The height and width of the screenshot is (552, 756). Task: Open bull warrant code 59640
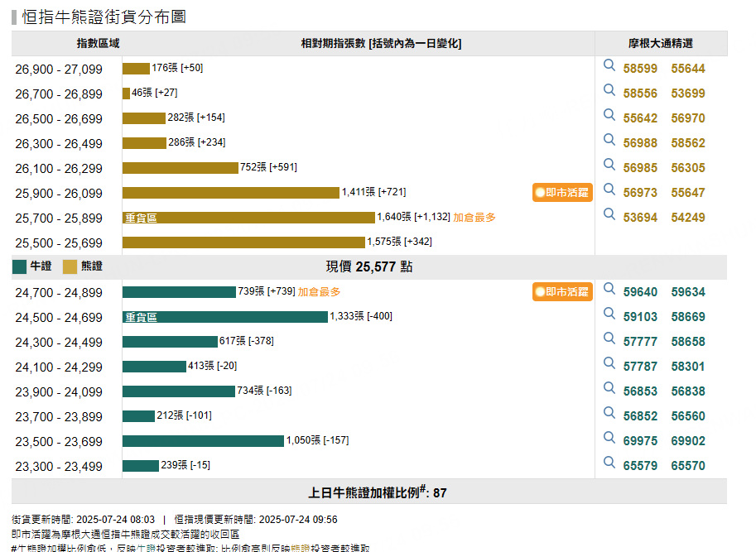point(640,292)
